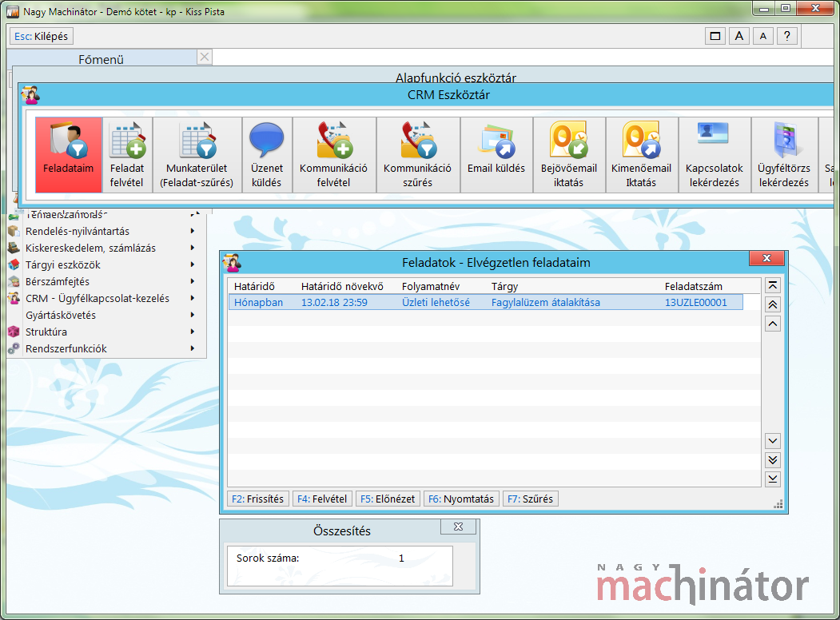Sort by Határidő növekvő column header
840x620 pixels.
pos(342,287)
